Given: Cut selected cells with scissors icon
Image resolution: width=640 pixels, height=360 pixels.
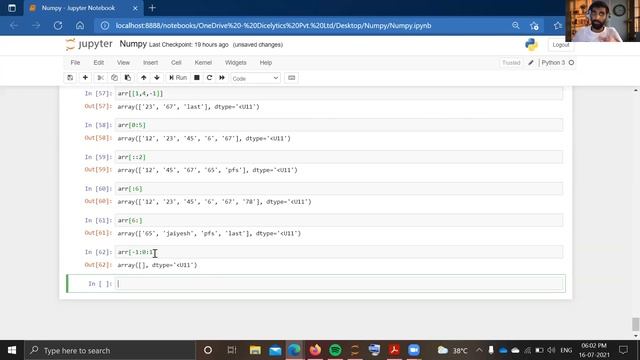Looking at the screenshot, I should pyautogui.click(x=100, y=78).
